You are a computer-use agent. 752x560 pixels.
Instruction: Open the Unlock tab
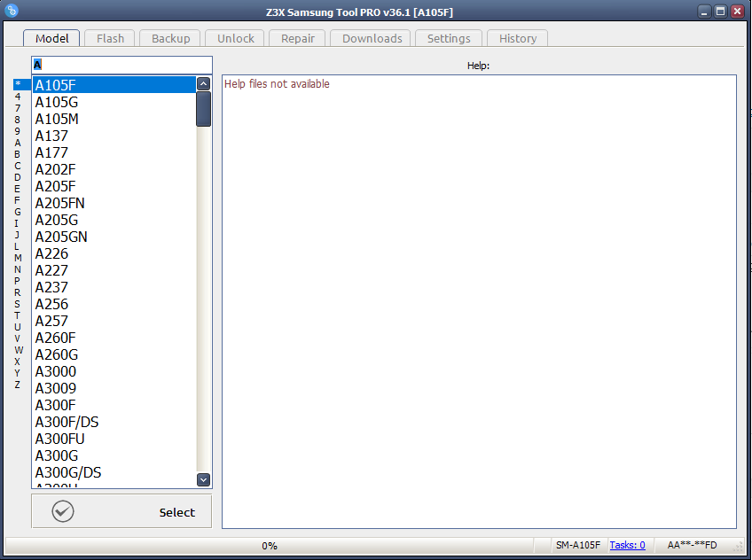point(236,38)
